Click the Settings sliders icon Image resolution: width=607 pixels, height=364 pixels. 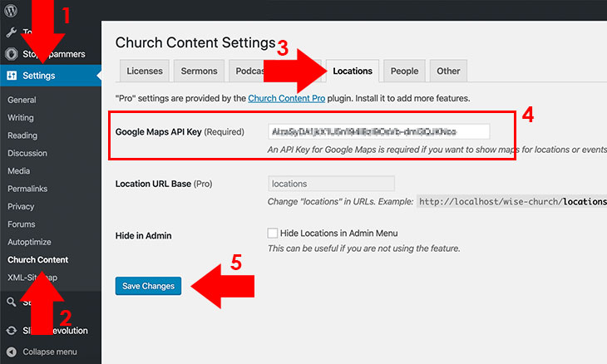12,76
